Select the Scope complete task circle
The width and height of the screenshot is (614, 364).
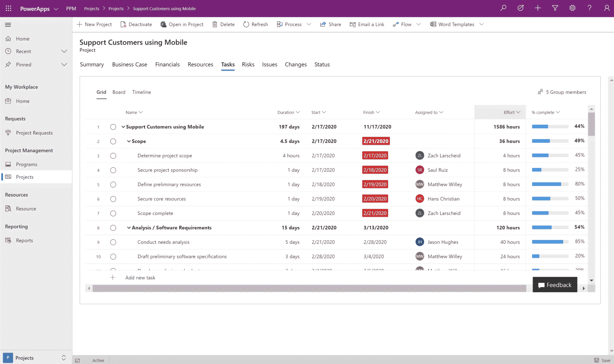click(x=113, y=213)
